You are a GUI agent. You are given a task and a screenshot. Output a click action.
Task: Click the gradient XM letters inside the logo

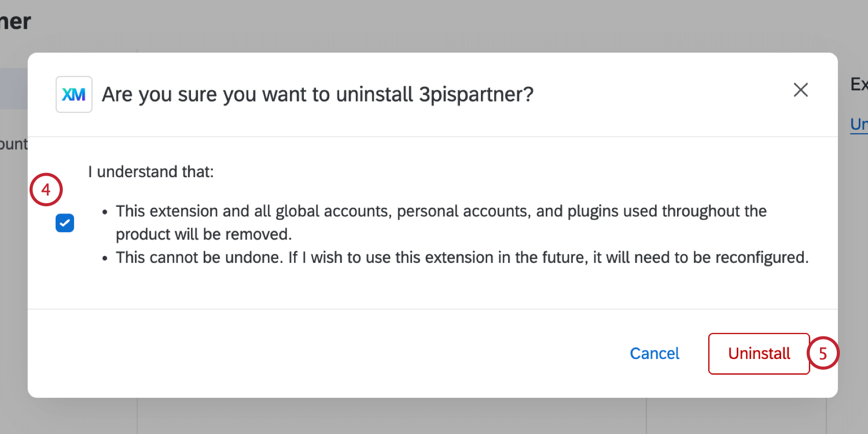[x=74, y=94]
